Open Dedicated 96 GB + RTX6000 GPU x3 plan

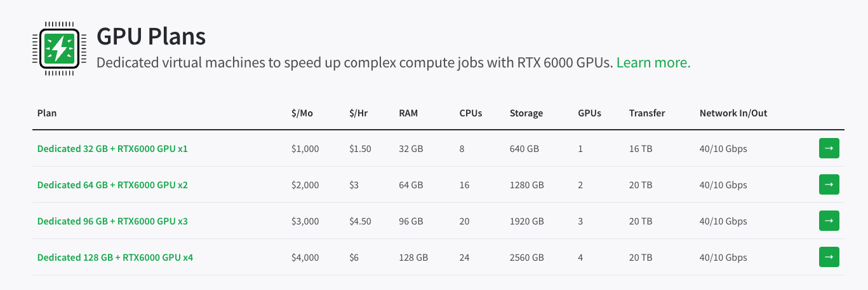click(x=112, y=221)
